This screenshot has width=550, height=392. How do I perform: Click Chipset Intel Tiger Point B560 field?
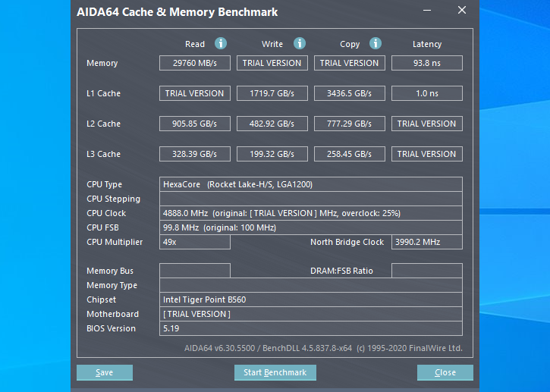click(x=311, y=299)
